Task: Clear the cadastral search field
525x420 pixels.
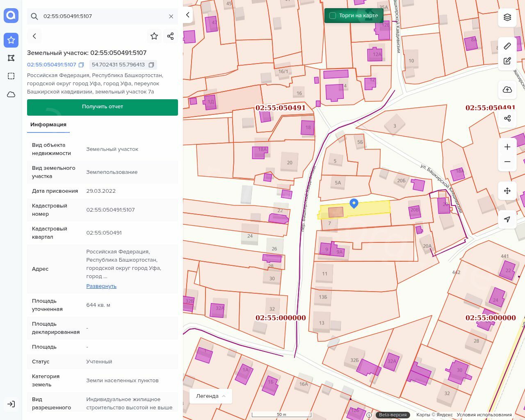Action: click(x=171, y=16)
